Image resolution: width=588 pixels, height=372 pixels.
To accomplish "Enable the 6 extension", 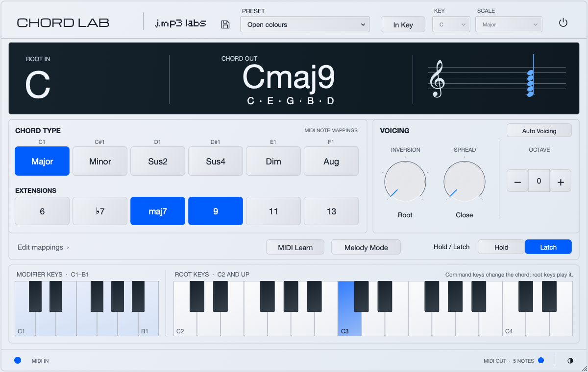I will tap(42, 211).
